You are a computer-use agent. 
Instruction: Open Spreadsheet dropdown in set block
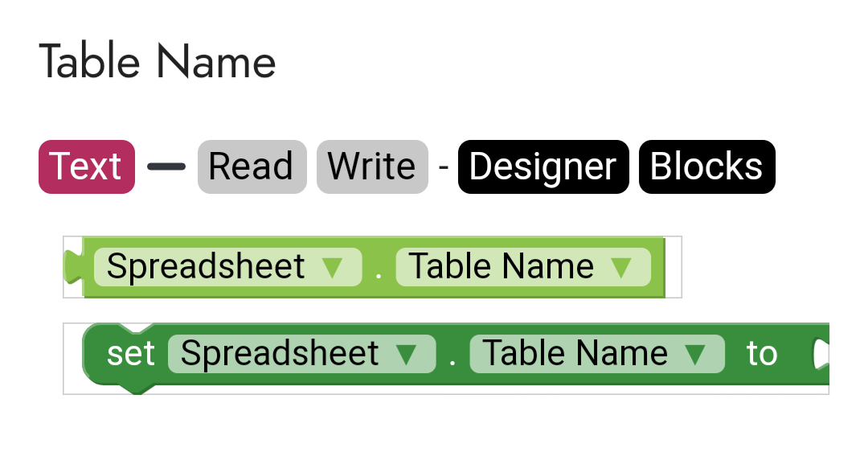(280, 354)
